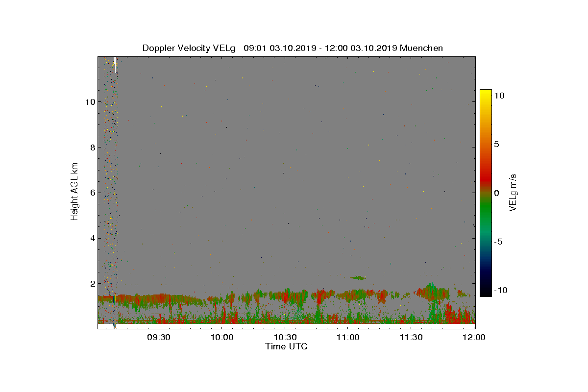The image size is (588, 392).
Task: Click the 10:30 time axis label
Action: click(285, 338)
